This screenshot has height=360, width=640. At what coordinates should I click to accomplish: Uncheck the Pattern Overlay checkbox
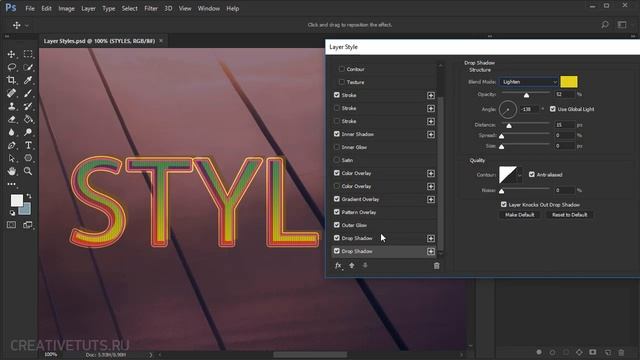pyautogui.click(x=337, y=212)
